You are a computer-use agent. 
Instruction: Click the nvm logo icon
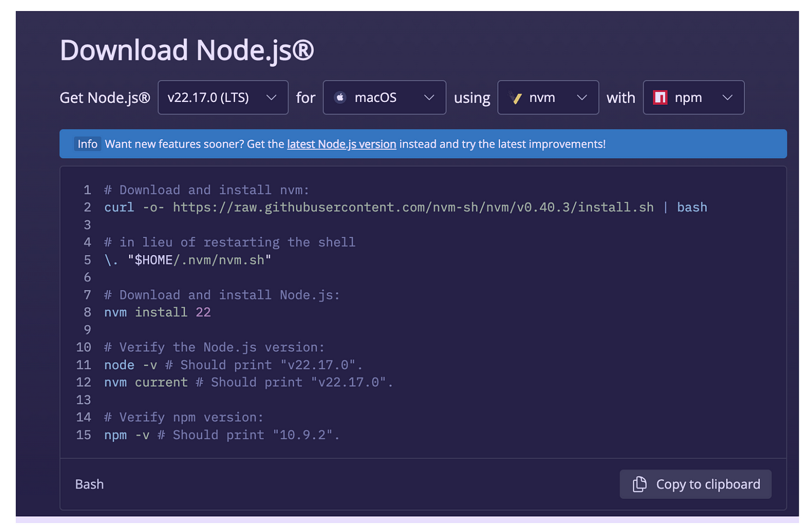pos(516,98)
